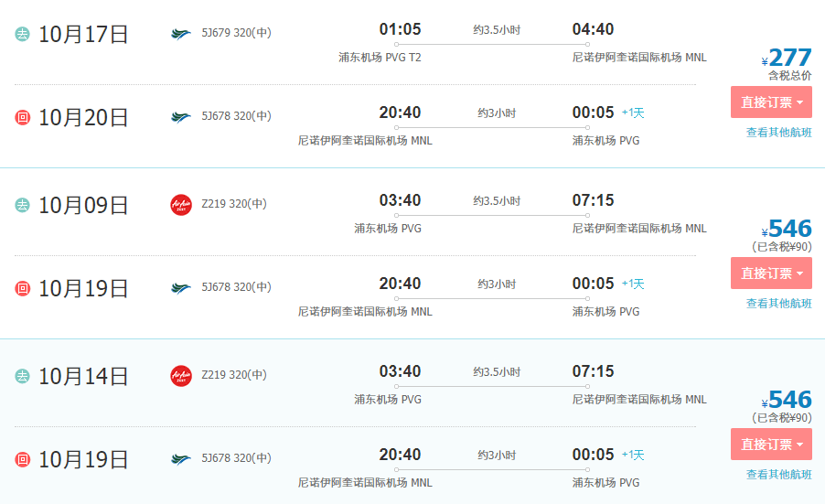The width and height of the screenshot is (825, 504).
Task: Open 直接订票 dropdown for 10月14日 ¥546 fare
Action: tap(771, 444)
